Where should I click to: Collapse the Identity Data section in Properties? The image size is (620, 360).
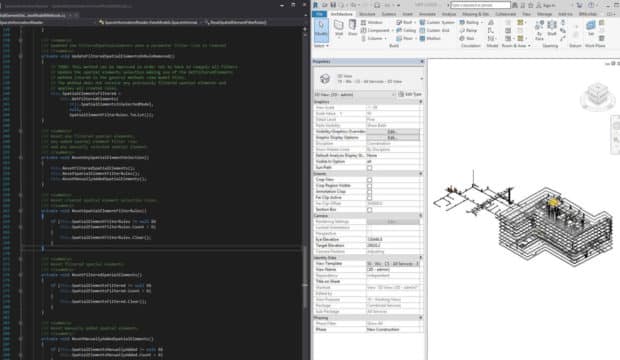[x=421, y=258]
